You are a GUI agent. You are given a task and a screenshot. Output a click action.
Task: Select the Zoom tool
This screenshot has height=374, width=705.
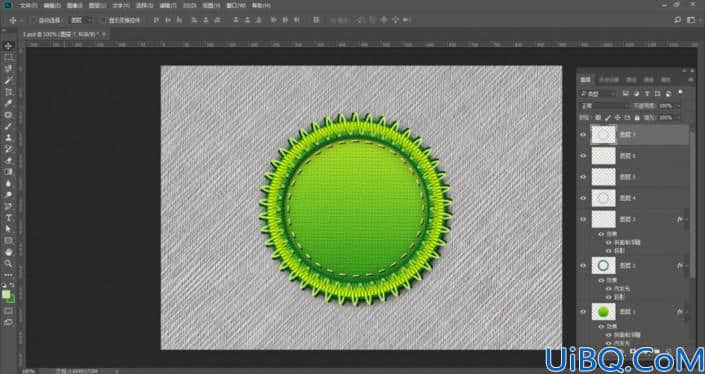[9, 264]
